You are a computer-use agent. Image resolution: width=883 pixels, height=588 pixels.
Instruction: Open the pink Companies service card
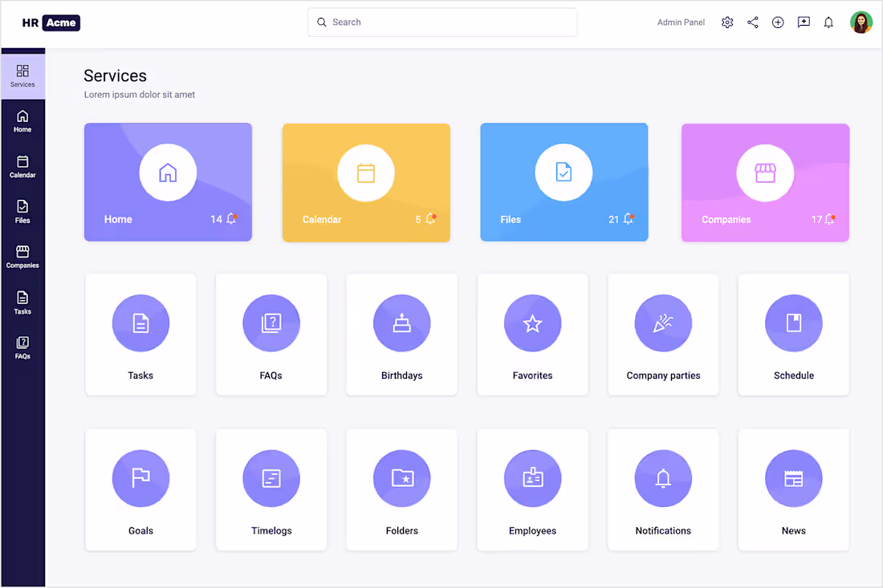point(765,182)
